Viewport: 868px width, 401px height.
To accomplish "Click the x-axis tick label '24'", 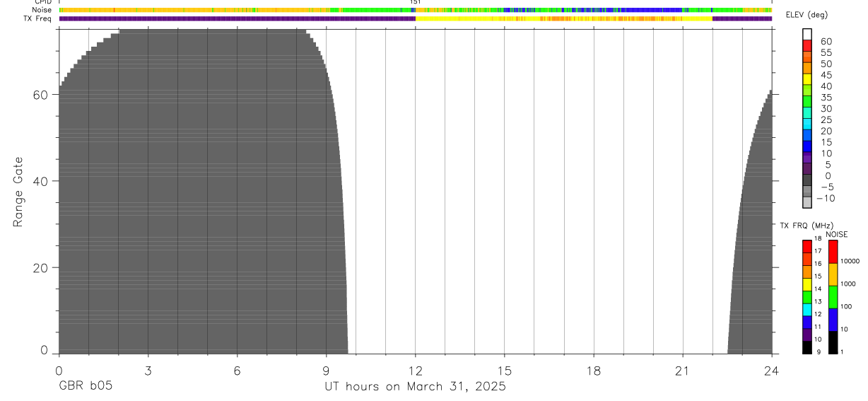I will coord(771,370).
